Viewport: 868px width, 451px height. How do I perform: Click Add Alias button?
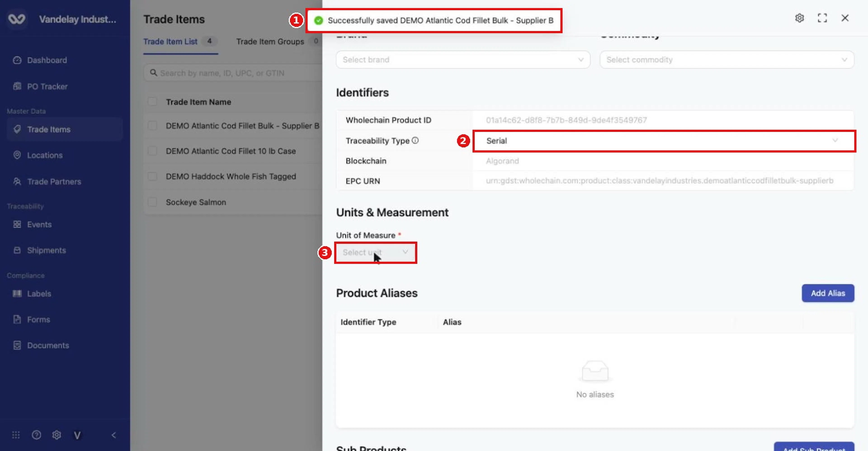point(828,293)
